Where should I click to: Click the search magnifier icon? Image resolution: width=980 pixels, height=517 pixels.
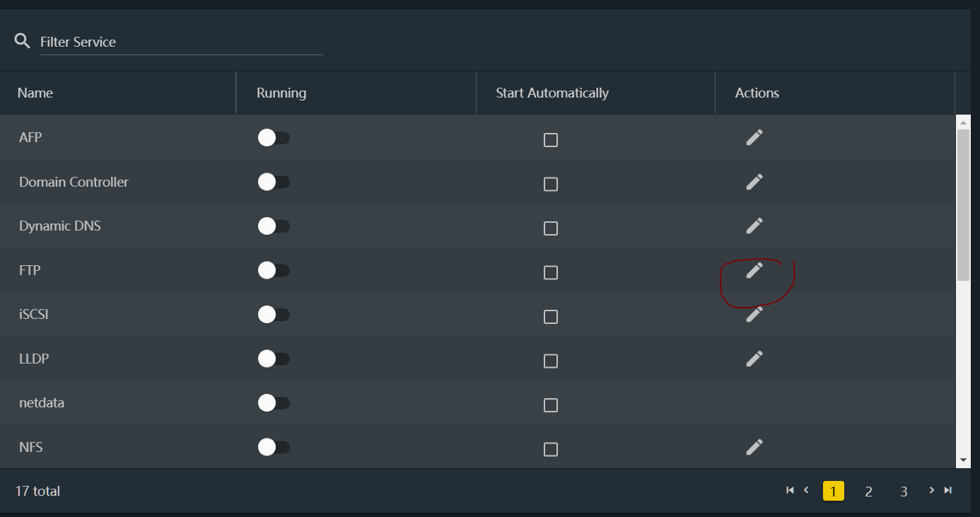[23, 41]
